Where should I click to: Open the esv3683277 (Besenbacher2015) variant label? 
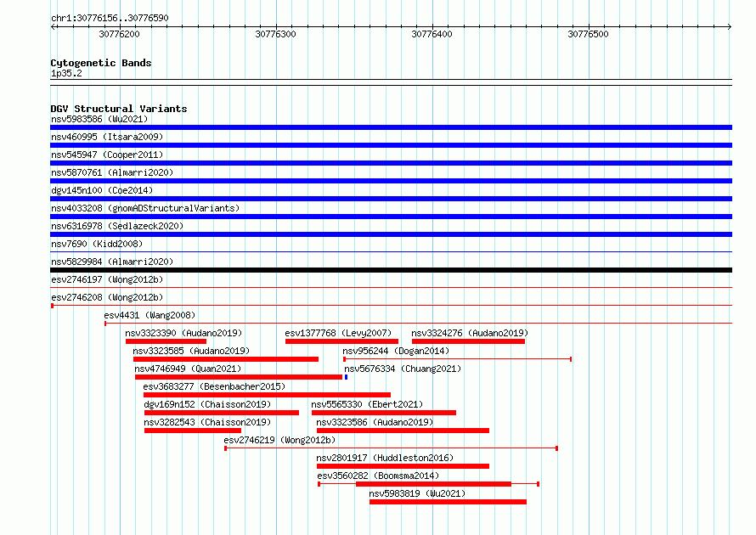[x=215, y=386]
